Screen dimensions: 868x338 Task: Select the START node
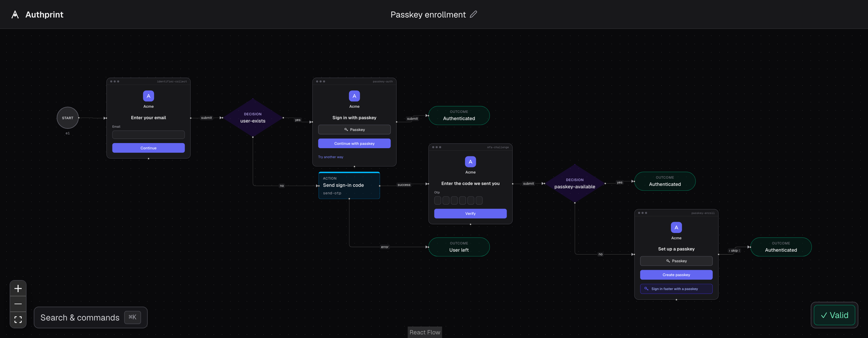(x=68, y=118)
